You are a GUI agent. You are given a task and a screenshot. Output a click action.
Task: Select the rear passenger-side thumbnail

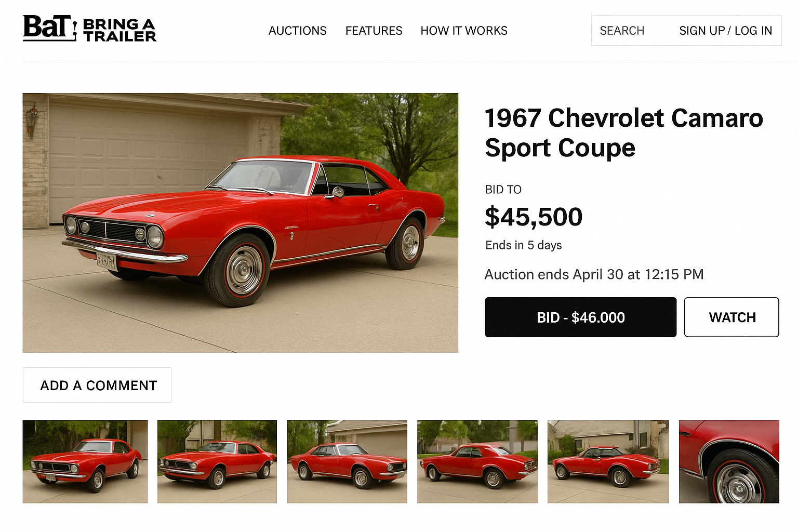tap(608, 461)
